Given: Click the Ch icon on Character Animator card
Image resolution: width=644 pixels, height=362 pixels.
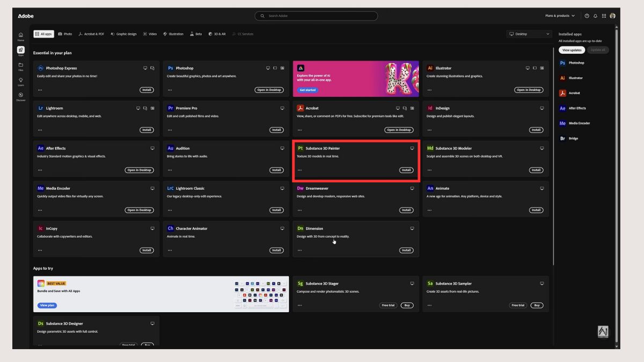Looking at the screenshot, I should point(170,228).
